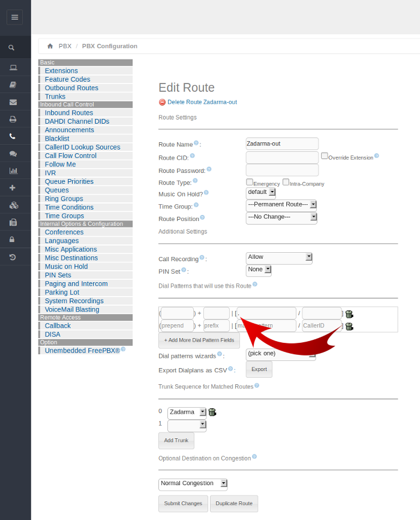Open Music On Hold default dropdown
This screenshot has width=420, height=520.
point(261,192)
